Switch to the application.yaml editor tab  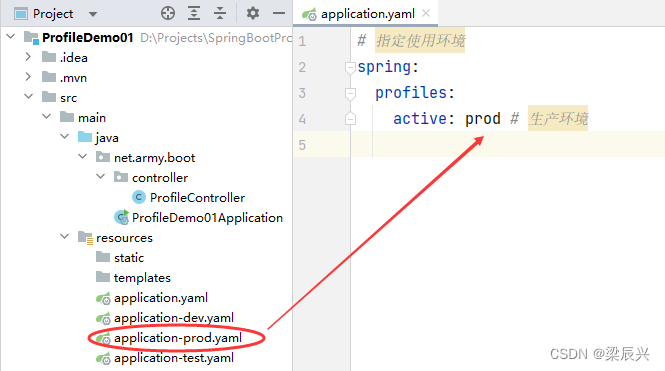pyautogui.click(x=367, y=14)
